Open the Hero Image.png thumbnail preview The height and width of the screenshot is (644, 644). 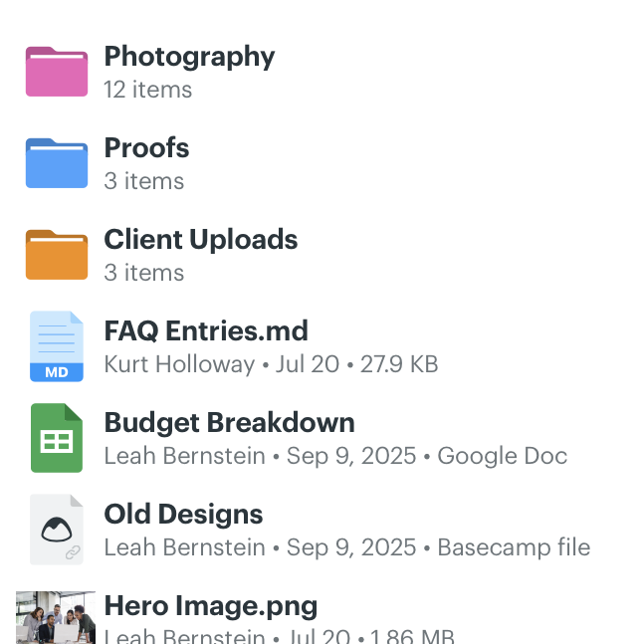click(56, 618)
